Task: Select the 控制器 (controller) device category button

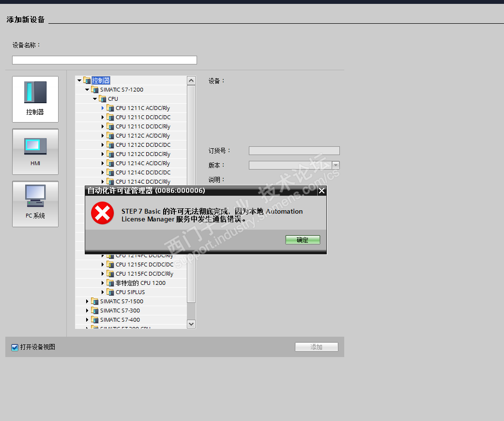Action: pos(35,99)
